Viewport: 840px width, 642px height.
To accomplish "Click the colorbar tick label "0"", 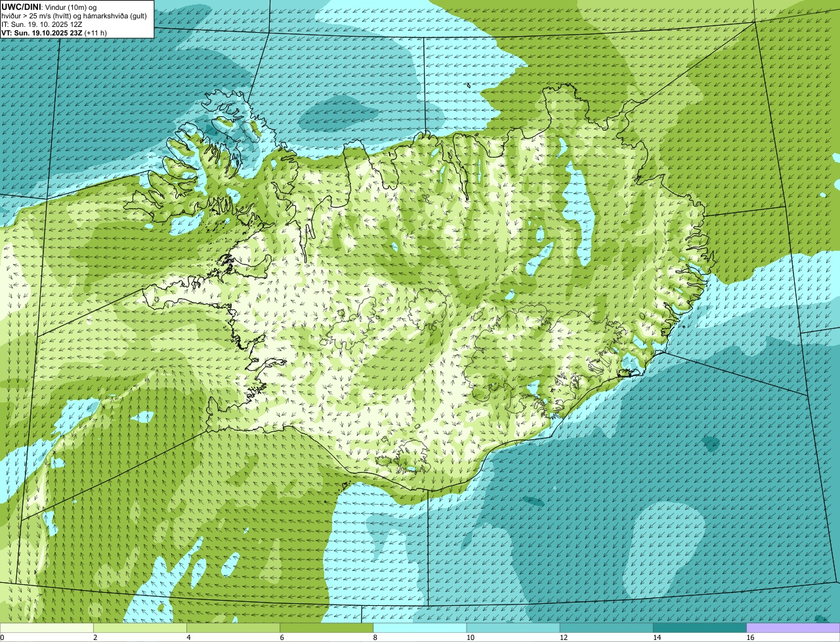I will point(3,637).
